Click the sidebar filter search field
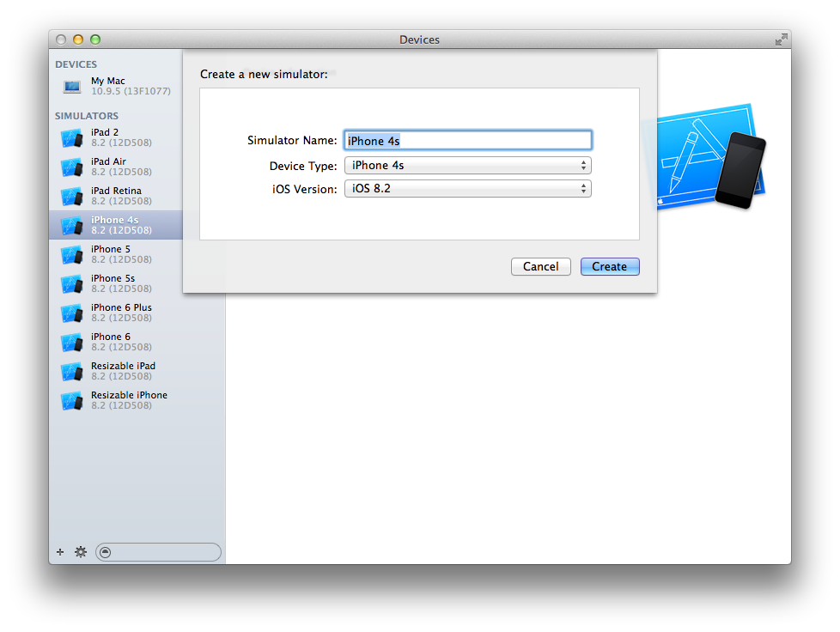840x632 pixels. coord(158,552)
